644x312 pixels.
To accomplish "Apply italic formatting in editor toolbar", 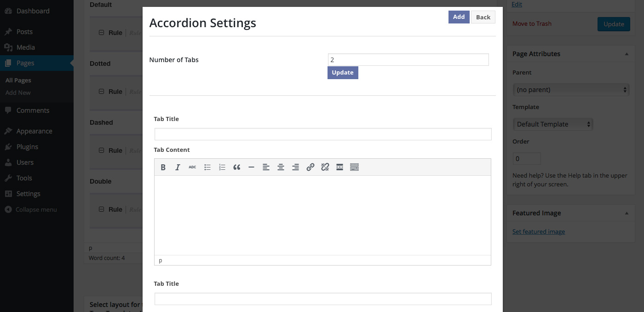I will [x=178, y=168].
